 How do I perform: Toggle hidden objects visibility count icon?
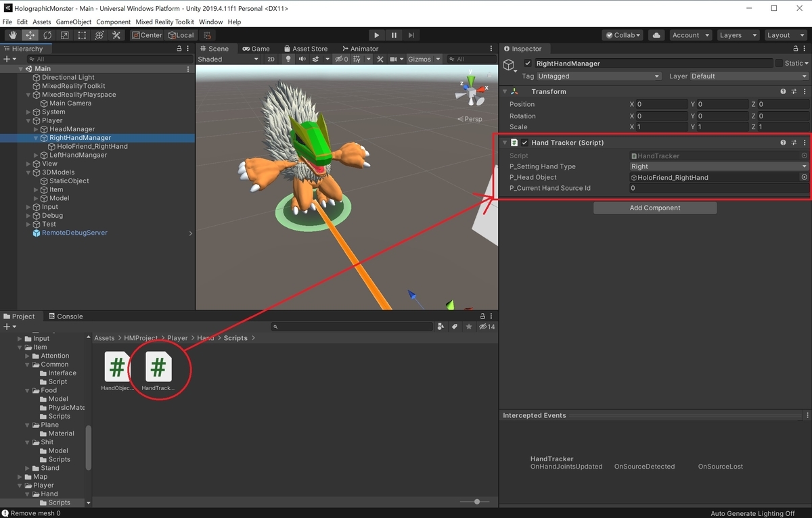click(x=342, y=59)
